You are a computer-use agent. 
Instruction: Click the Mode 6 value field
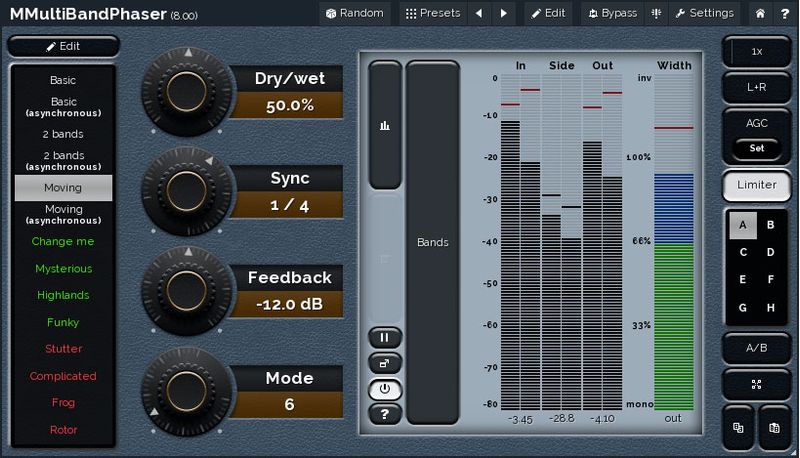click(x=289, y=404)
